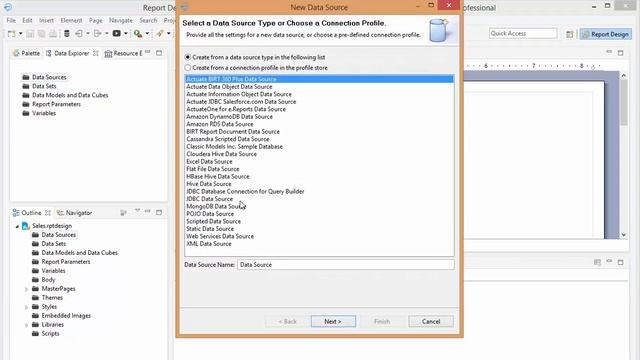Image resolution: width=640 pixels, height=360 pixels.
Task: Open import icon dropdown arrow
Action: click(87, 34)
